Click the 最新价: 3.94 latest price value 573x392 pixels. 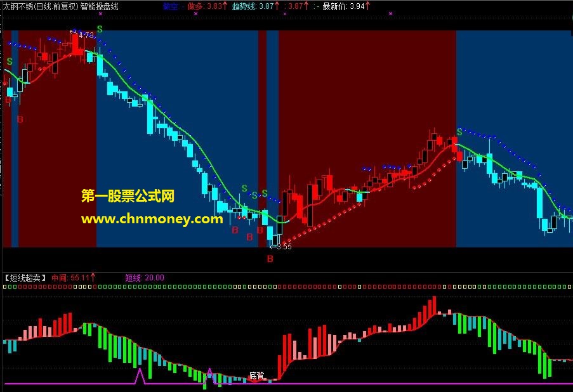pyautogui.click(x=346, y=6)
